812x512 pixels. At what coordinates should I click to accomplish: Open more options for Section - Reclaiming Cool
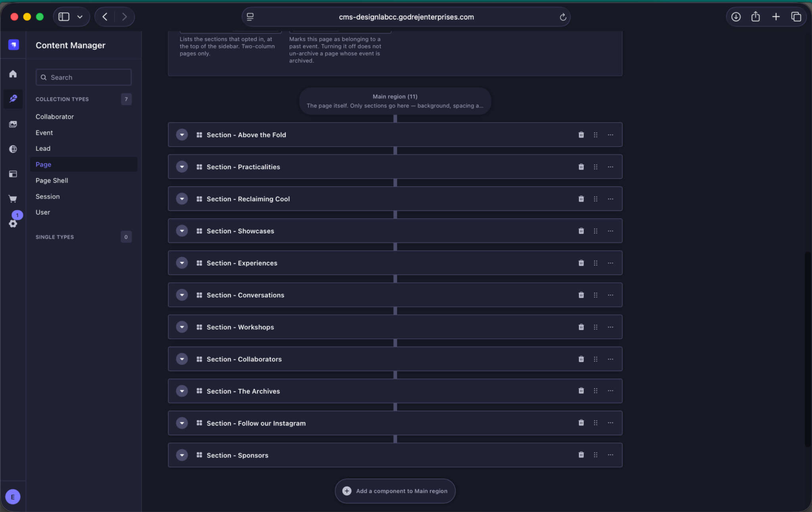(x=610, y=199)
